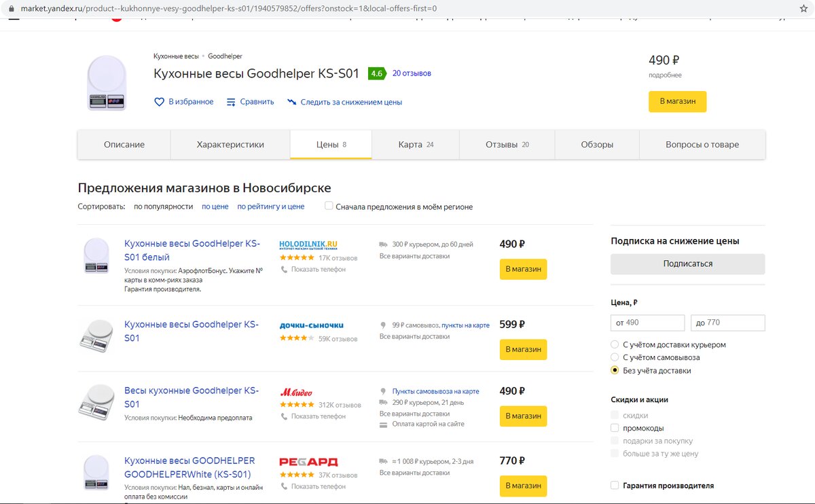Tick больше за ту же цену checkbox
The height and width of the screenshot is (504, 815).
(615, 453)
